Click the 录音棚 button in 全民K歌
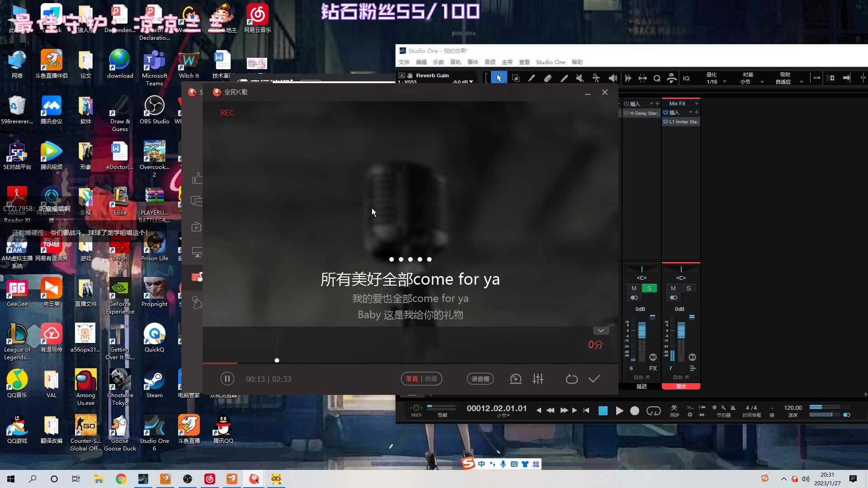 point(480,379)
